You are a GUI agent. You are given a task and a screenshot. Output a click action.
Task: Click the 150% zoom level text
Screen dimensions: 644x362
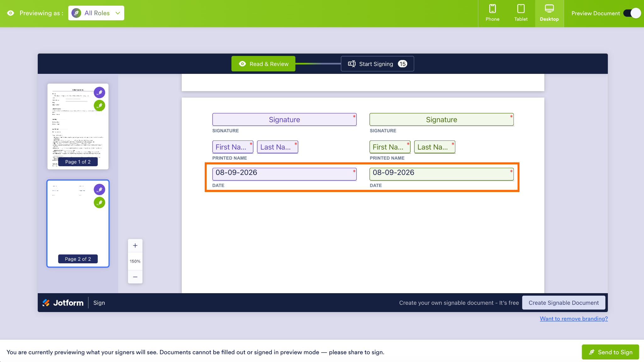pyautogui.click(x=135, y=261)
